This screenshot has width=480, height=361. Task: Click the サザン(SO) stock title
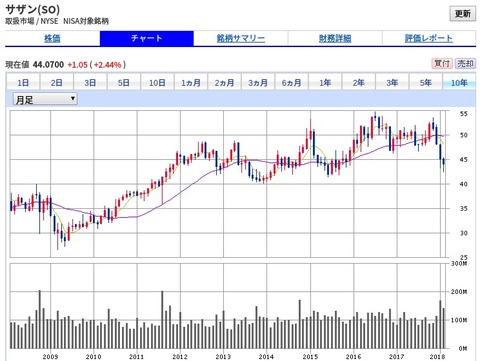(33, 10)
